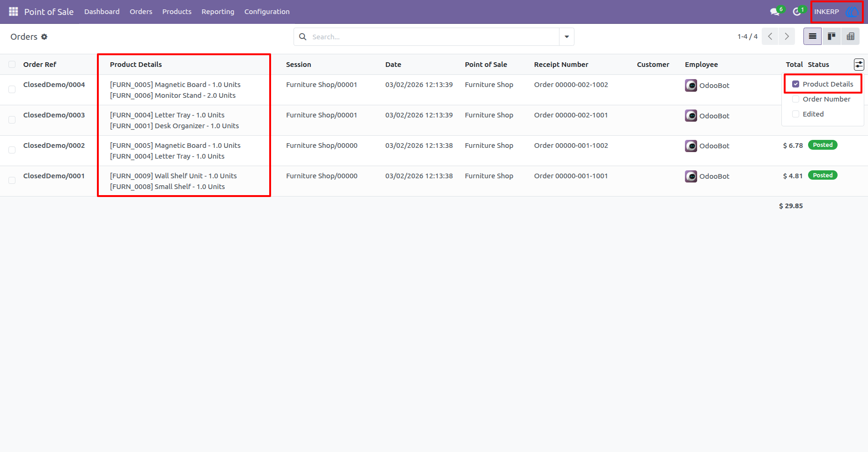This screenshot has width=868, height=452.
Task: Click the search magnifier icon
Action: [303, 37]
